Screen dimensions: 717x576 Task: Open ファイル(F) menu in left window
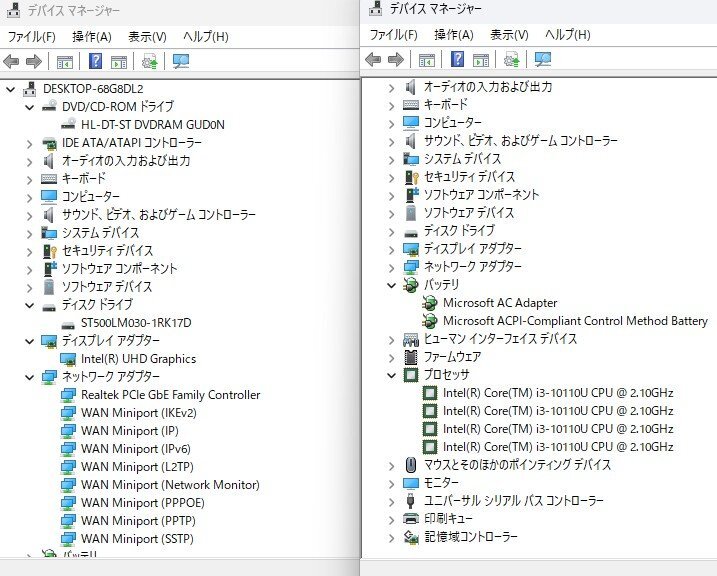32,37
